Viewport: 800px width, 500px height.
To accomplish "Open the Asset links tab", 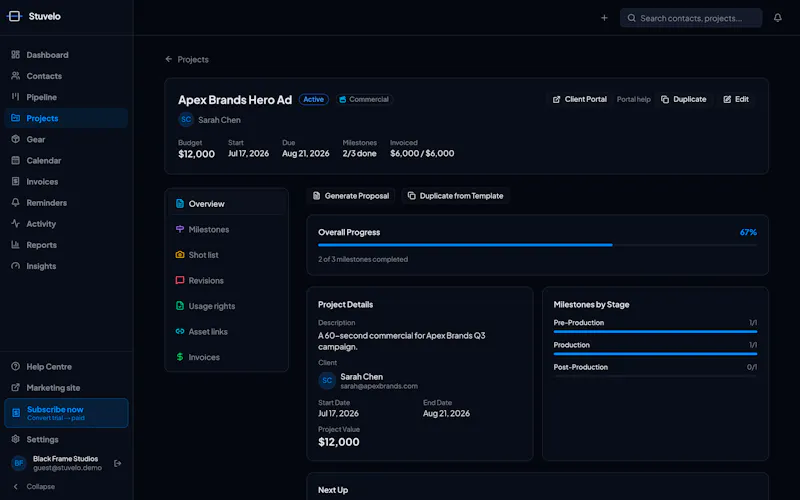I will (x=227, y=331).
